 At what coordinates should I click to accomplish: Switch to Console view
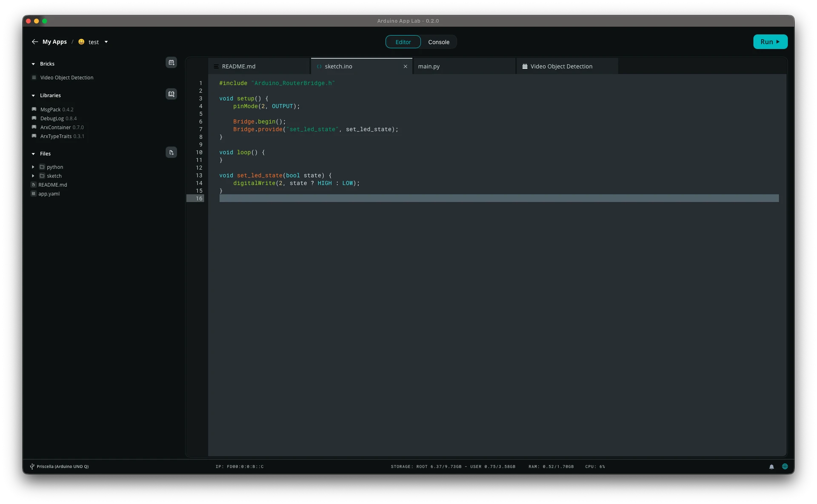(438, 42)
